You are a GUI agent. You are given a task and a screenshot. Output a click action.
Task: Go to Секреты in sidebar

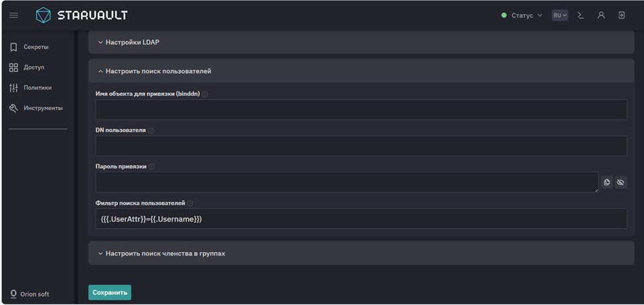35,47
